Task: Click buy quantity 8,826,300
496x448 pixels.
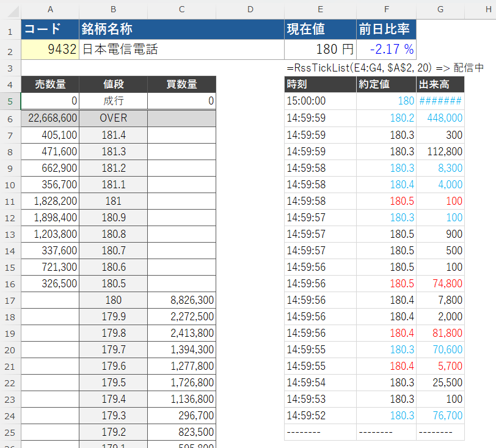Action: coord(181,300)
